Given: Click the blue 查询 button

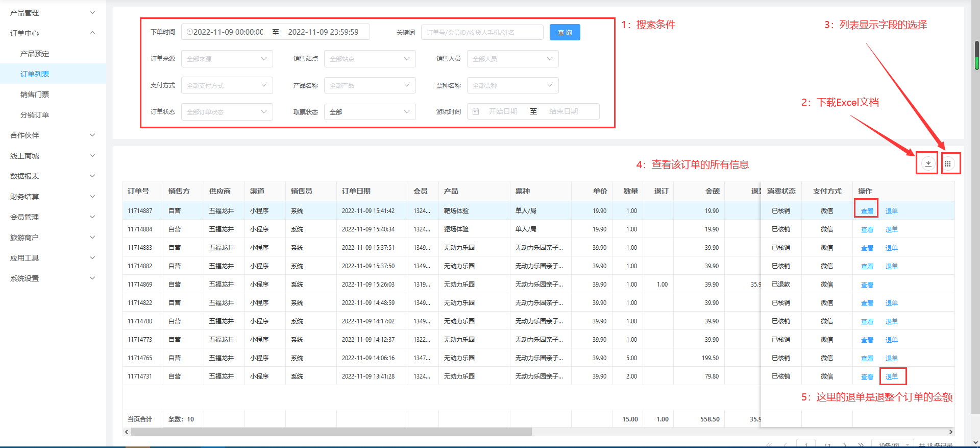Looking at the screenshot, I should 565,32.
